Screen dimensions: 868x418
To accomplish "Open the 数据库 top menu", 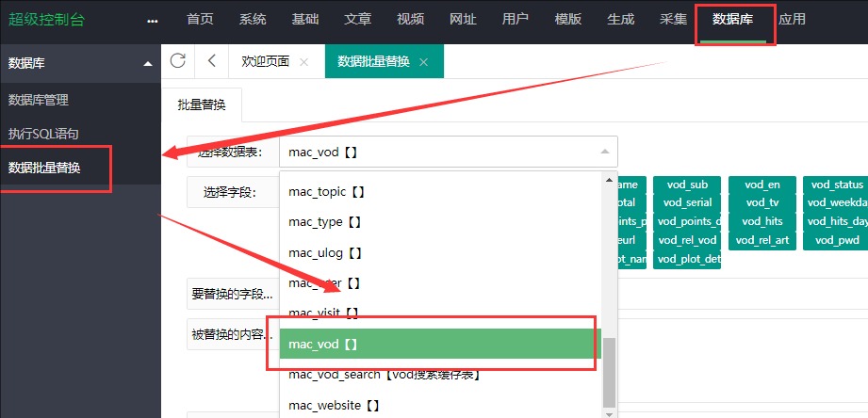I will tap(731, 20).
